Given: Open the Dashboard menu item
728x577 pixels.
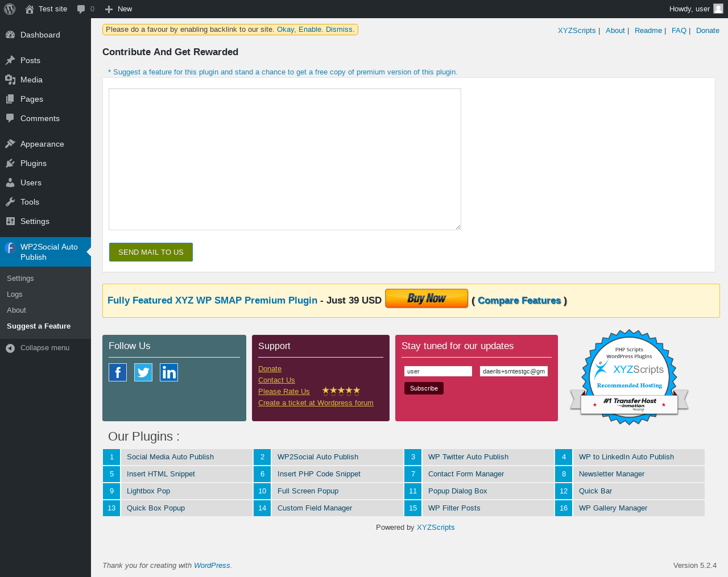Looking at the screenshot, I should click(45, 35).
